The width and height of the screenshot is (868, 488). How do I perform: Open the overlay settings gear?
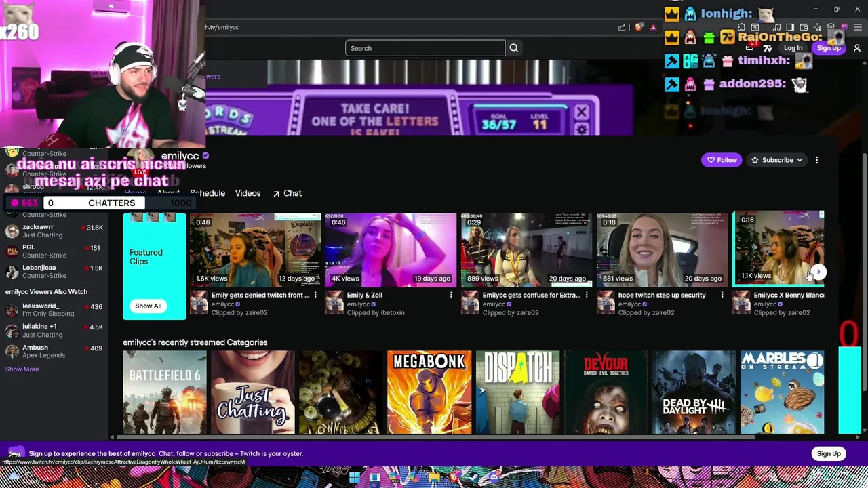581,129
